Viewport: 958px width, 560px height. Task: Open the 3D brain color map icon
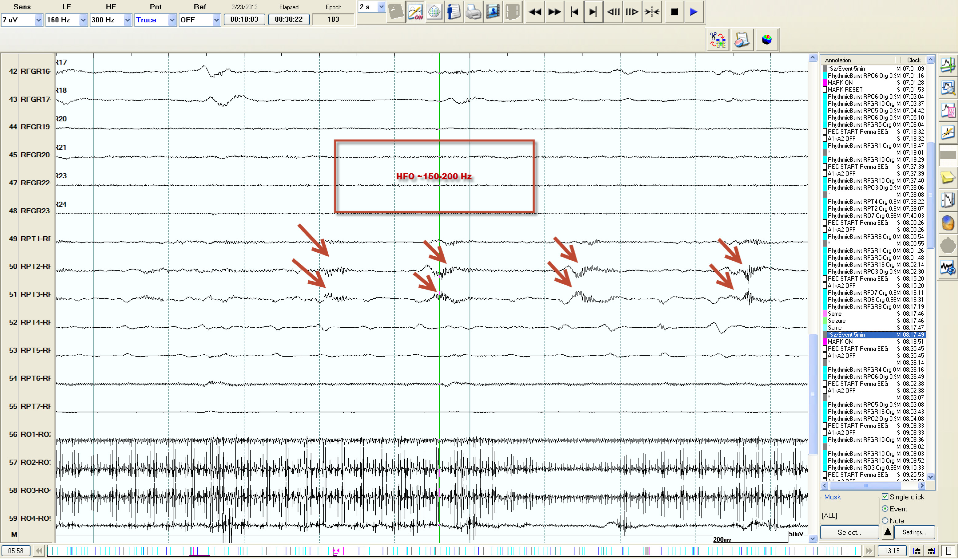[x=766, y=40]
